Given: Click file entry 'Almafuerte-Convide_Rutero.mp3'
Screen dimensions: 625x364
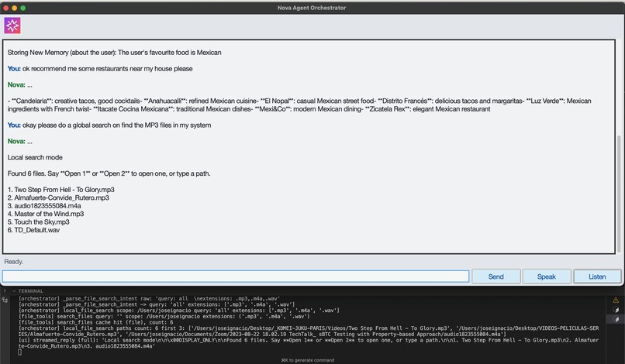Looking at the screenshot, I should click(x=58, y=197).
